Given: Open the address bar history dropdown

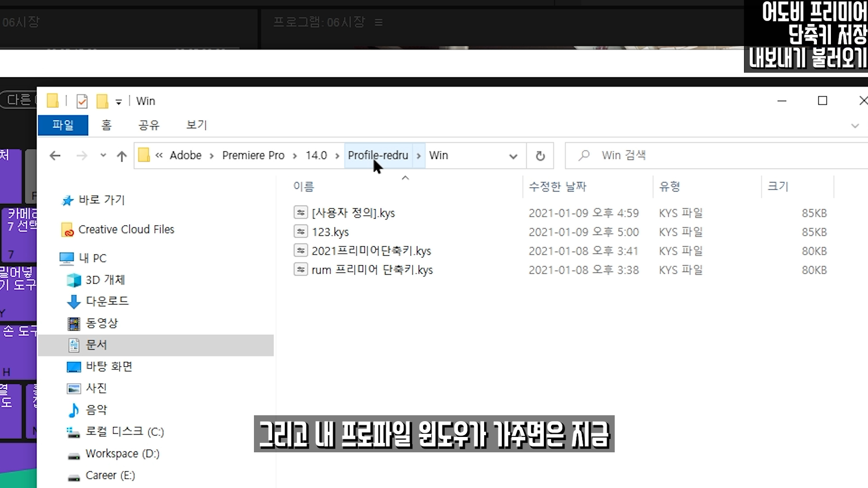Looking at the screenshot, I should coord(513,156).
